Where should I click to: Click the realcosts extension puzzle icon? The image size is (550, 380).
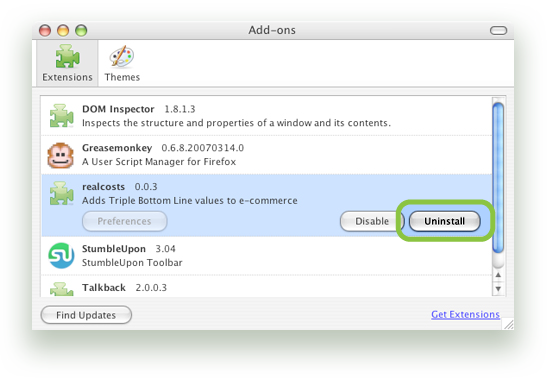61,193
